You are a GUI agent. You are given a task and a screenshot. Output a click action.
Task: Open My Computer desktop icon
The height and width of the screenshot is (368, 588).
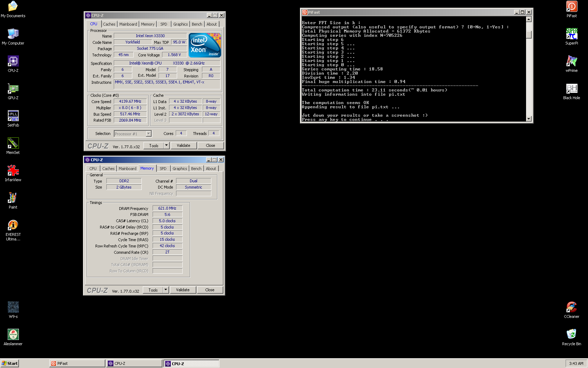pos(13,36)
